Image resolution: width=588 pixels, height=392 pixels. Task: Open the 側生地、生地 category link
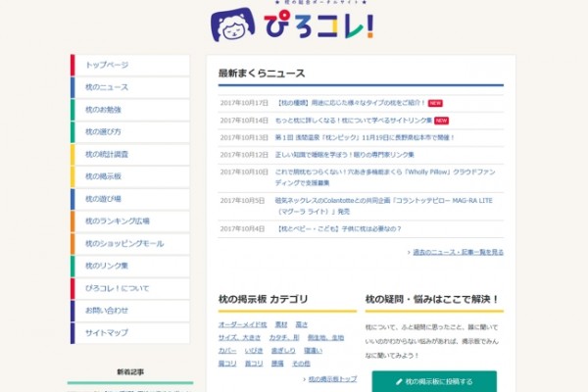pyautogui.click(x=325, y=337)
